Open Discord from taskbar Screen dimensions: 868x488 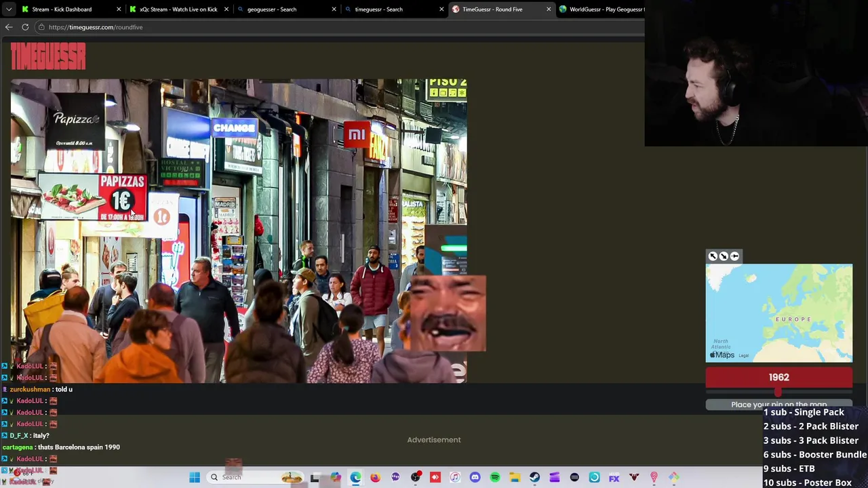coord(475,477)
